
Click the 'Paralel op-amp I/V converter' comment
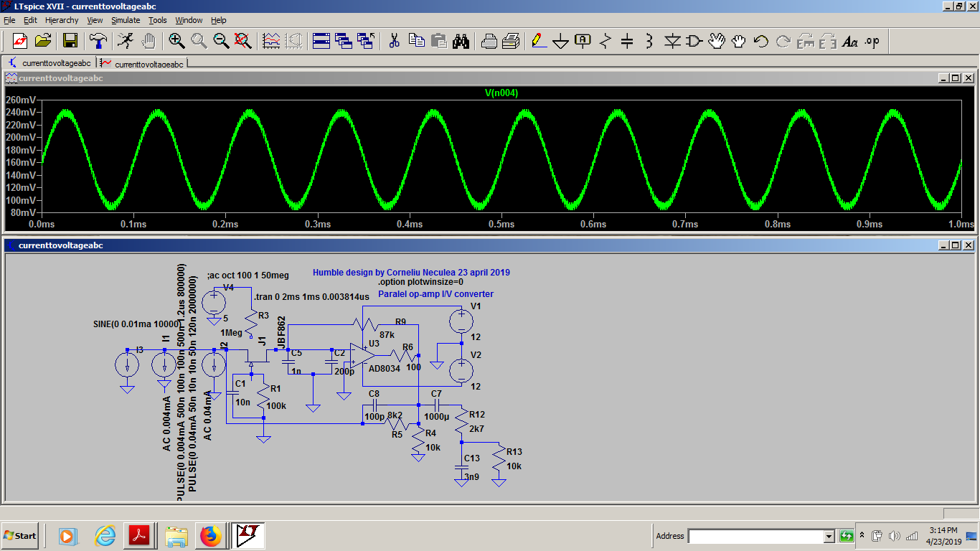tap(435, 294)
